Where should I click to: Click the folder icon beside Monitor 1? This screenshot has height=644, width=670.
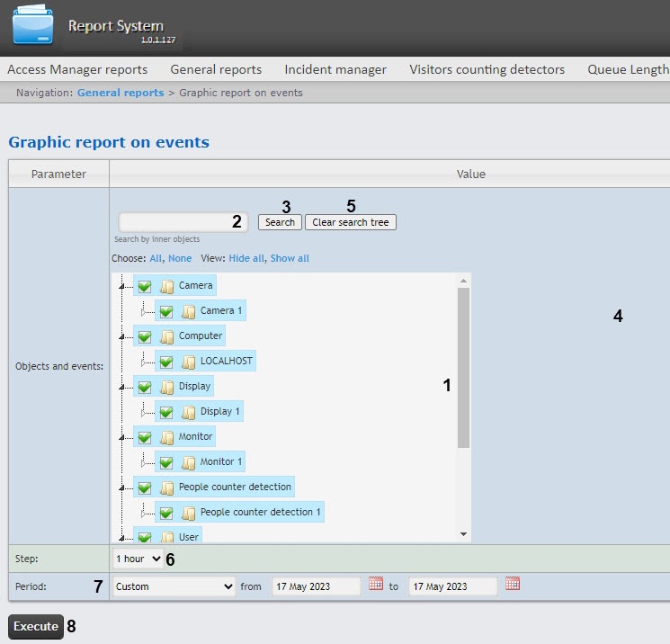point(189,462)
